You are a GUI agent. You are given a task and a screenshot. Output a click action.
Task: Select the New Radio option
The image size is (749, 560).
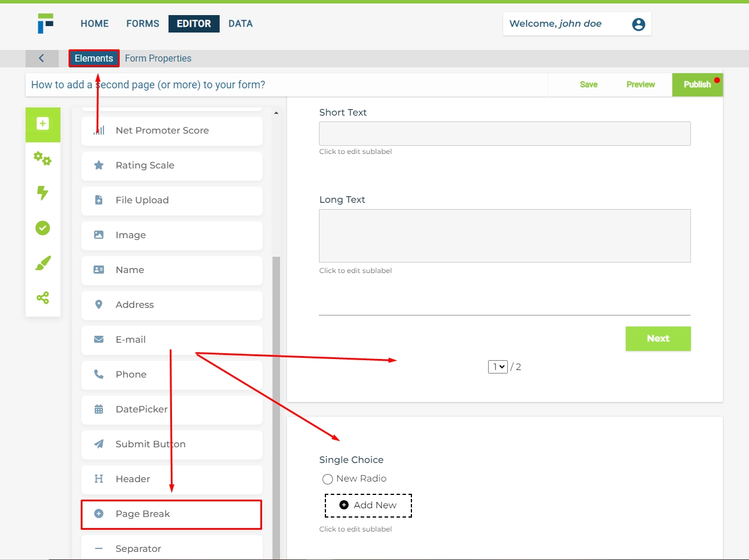click(x=328, y=479)
